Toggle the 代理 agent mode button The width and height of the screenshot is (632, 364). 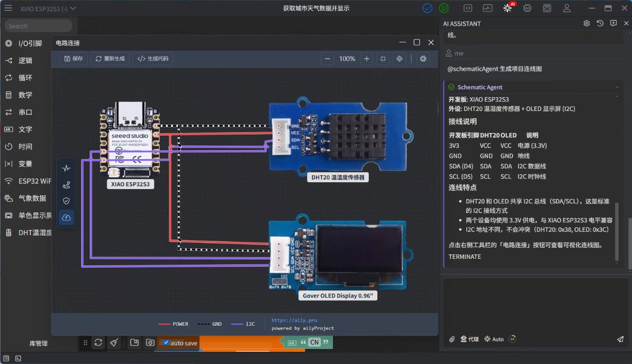pyautogui.click(x=469, y=339)
